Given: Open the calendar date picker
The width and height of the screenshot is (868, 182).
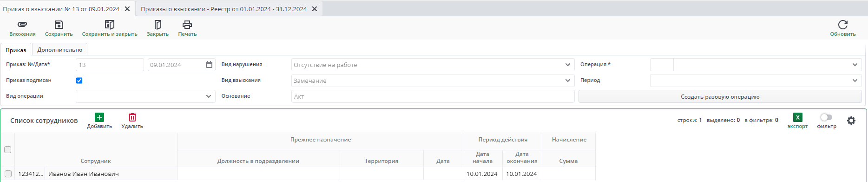Looking at the screenshot, I should 209,65.
